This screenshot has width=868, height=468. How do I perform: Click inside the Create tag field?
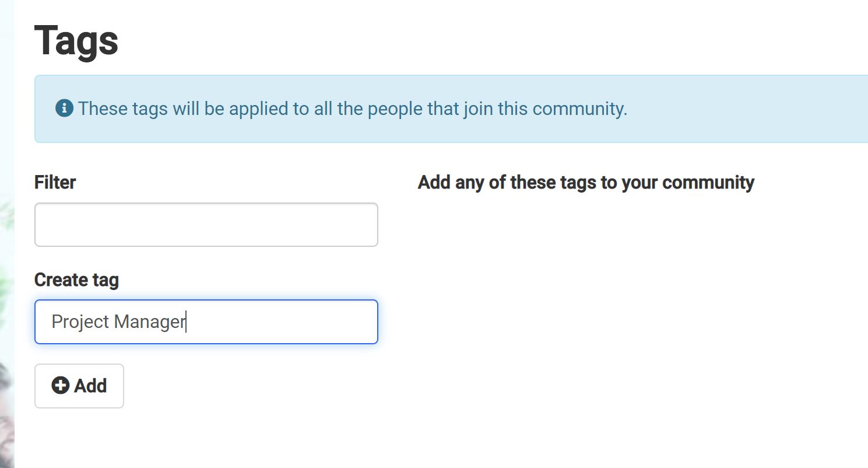click(206, 322)
